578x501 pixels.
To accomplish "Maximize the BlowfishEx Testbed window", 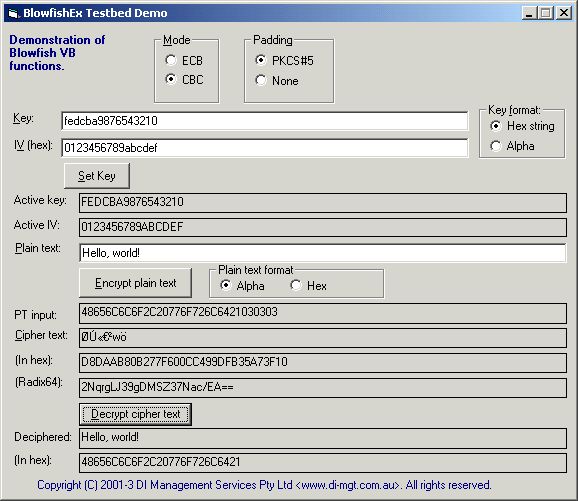I will pyautogui.click(x=546, y=13).
